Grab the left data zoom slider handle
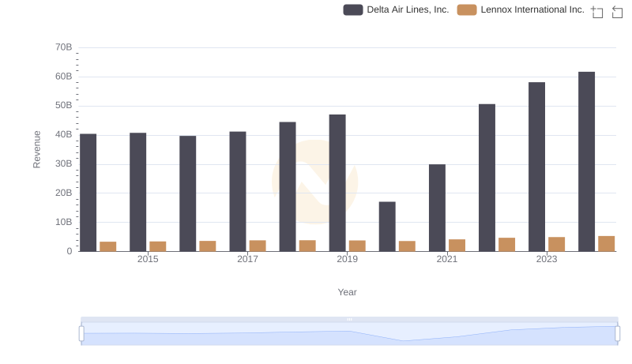 (x=81, y=334)
